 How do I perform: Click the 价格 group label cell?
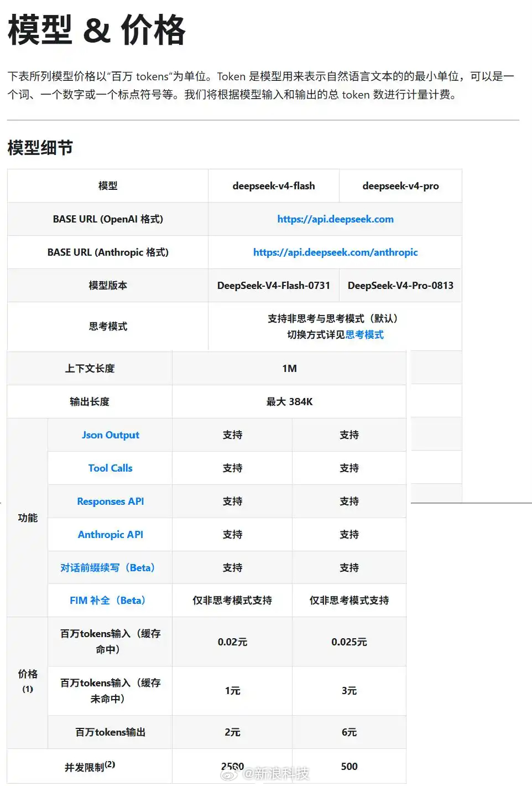point(28,683)
